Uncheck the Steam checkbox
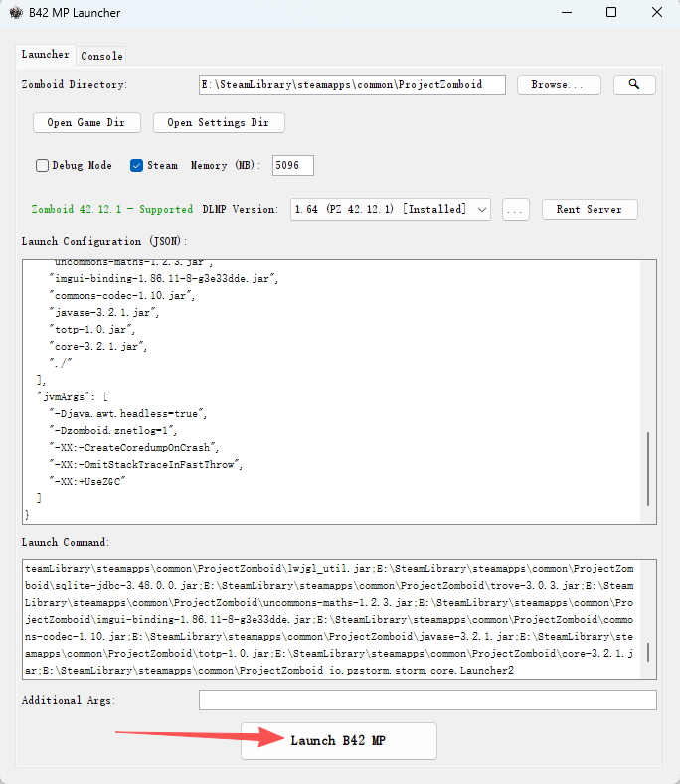The height and width of the screenshot is (784, 680). pyautogui.click(x=137, y=166)
